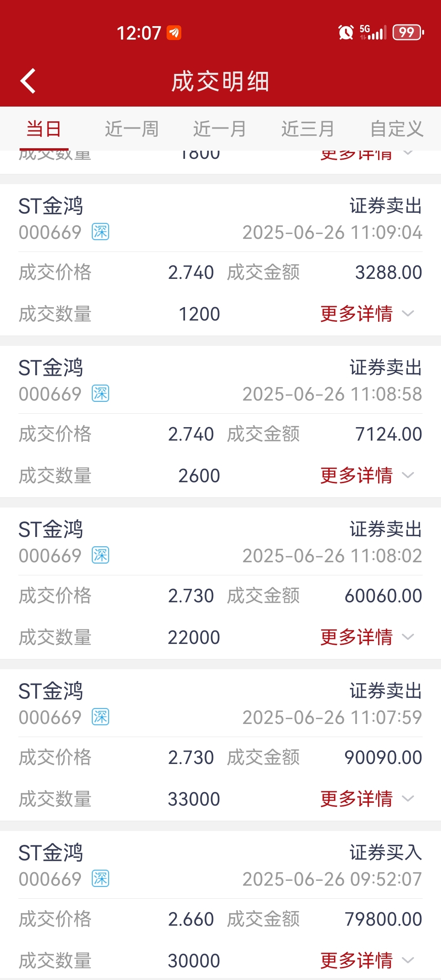441x980 pixels.
Task: Tap 深 market badge on 11:09:04 trade
Action: tap(100, 232)
